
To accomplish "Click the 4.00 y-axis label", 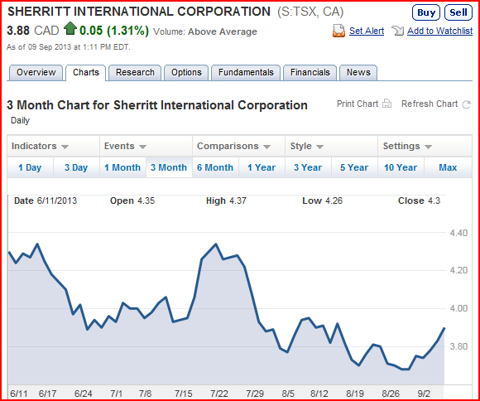I will point(459,308).
